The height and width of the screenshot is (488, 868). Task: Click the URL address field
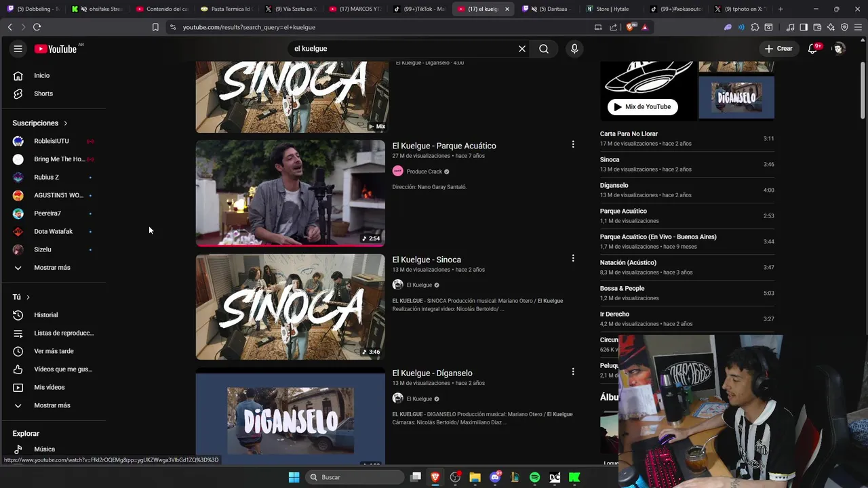(x=380, y=27)
